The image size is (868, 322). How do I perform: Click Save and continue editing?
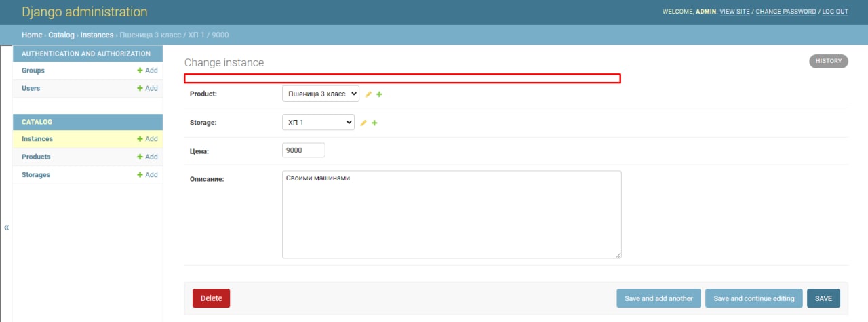[x=754, y=298]
